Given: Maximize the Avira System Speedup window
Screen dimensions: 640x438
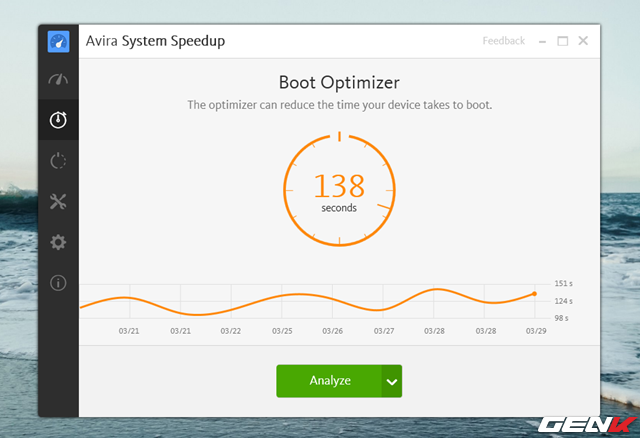Looking at the screenshot, I should 562,41.
